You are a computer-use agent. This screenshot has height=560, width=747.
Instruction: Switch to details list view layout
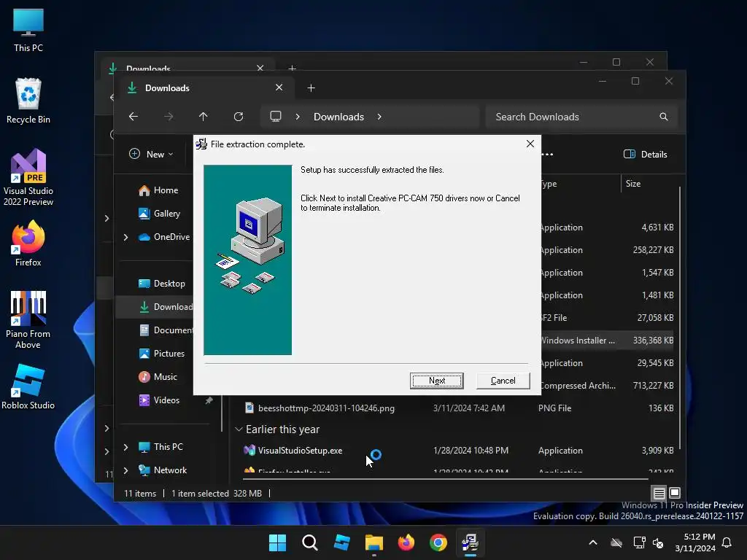pos(659,494)
